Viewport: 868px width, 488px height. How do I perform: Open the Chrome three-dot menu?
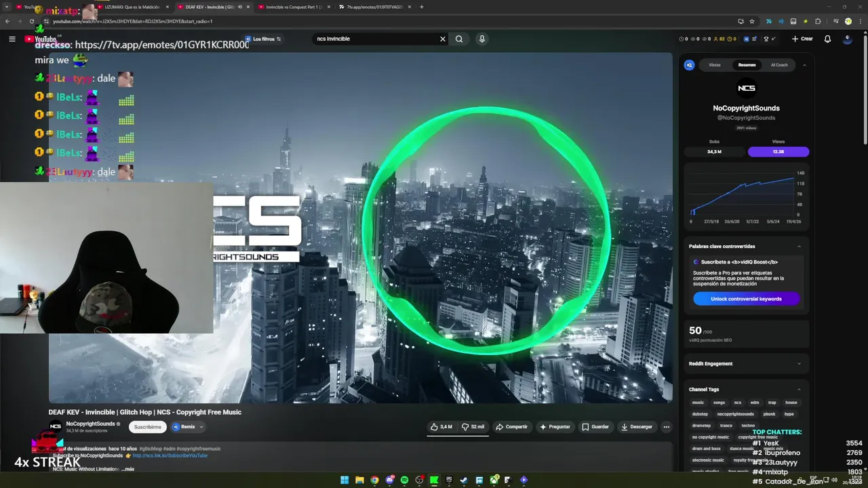click(860, 21)
